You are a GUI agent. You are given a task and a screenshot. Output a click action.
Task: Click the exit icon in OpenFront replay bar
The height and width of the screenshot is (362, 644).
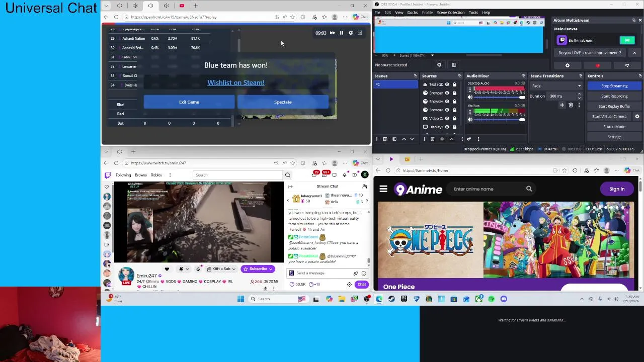click(360, 33)
